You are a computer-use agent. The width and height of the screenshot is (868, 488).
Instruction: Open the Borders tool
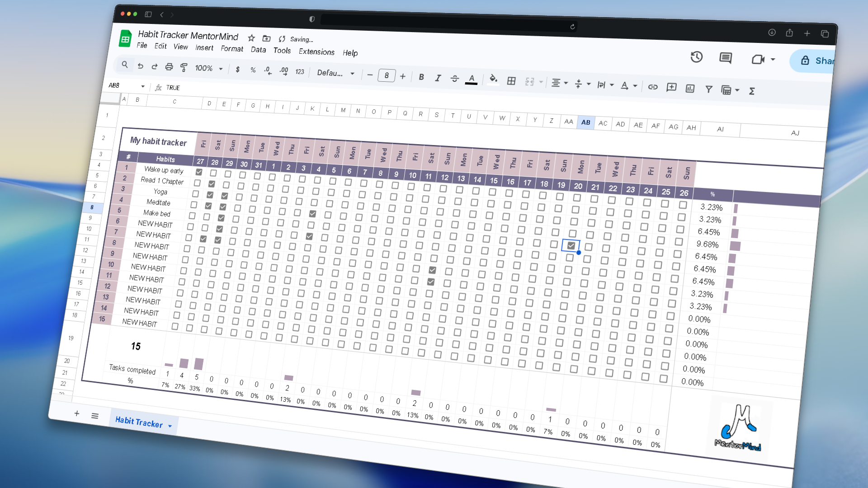511,81
